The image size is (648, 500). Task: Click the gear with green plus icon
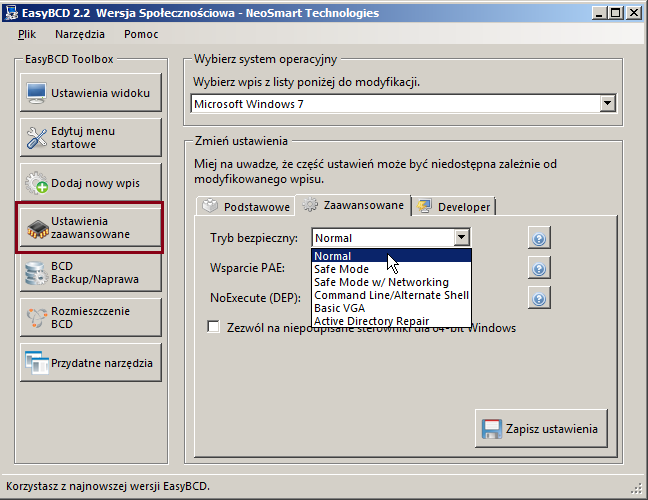point(37,183)
